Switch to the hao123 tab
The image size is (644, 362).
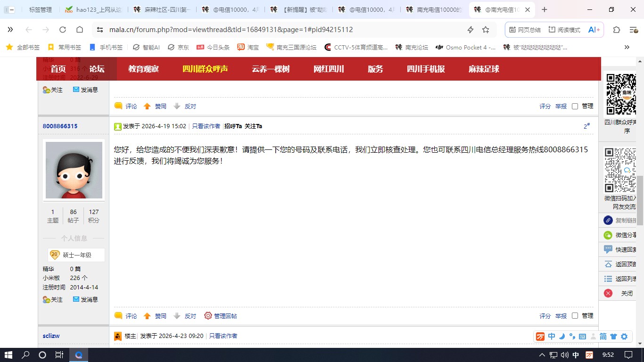tap(94, 9)
